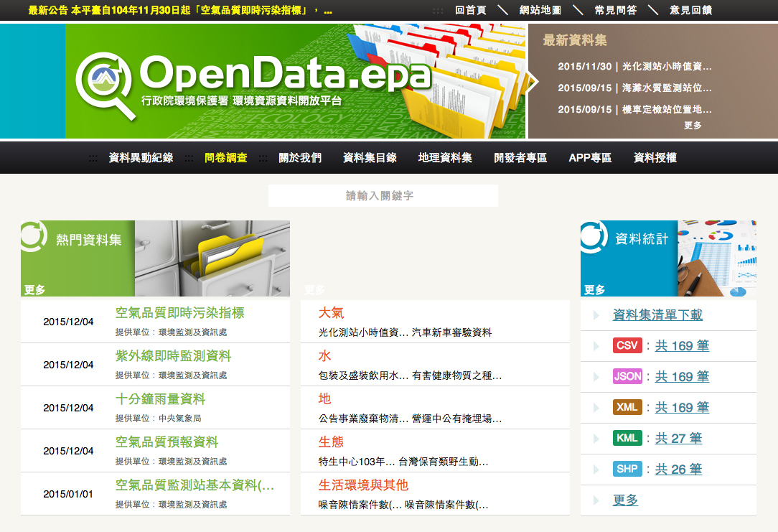Click the SHP 共 26 筆 link
The width and height of the screenshot is (778, 532).
point(678,469)
